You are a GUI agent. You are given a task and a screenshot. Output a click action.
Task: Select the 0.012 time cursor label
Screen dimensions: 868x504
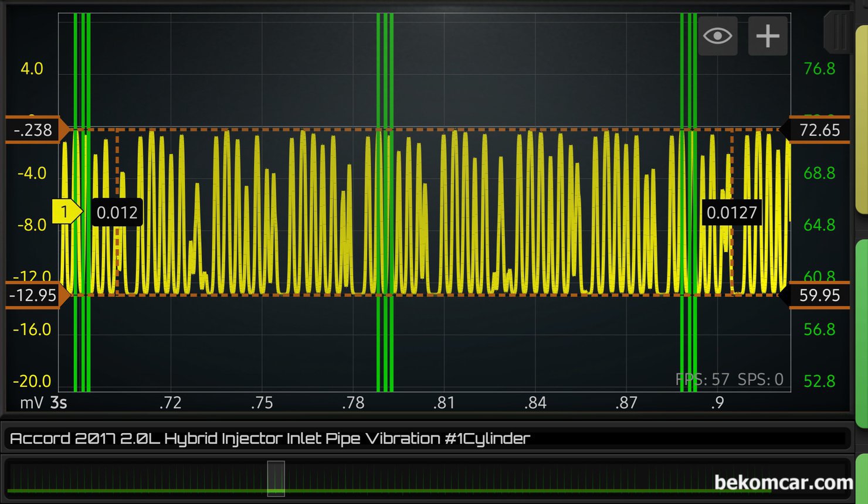tap(117, 212)
